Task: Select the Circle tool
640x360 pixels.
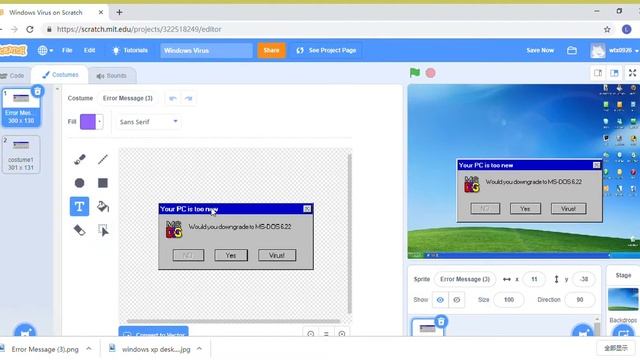Action: click(80, 183)
